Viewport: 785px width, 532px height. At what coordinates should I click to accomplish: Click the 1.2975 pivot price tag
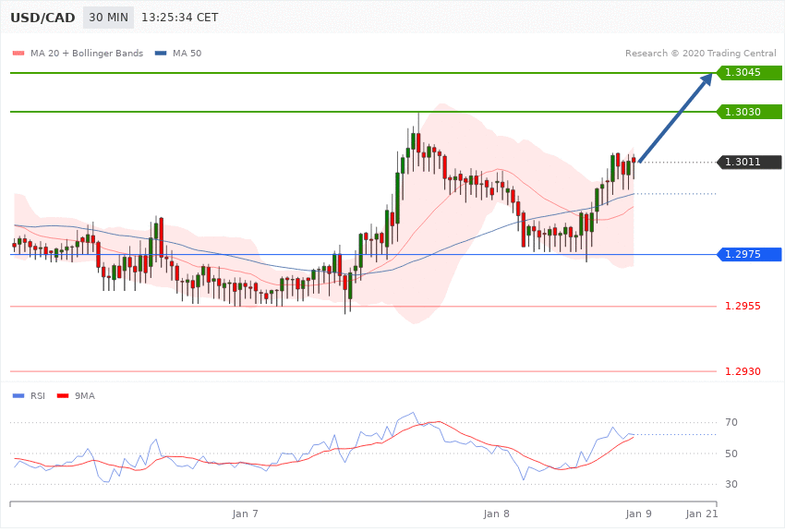749,254
